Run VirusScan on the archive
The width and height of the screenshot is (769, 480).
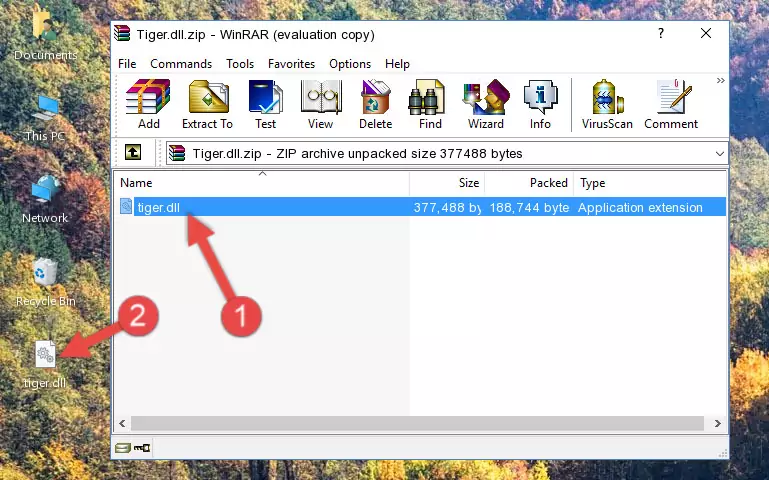point(607,104)
